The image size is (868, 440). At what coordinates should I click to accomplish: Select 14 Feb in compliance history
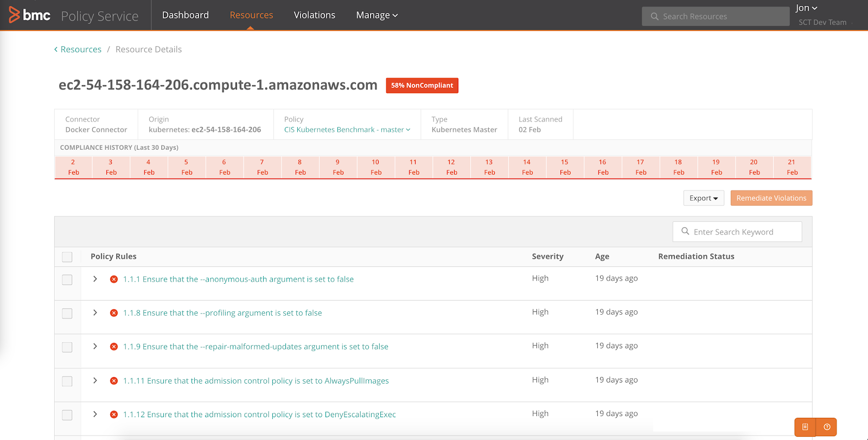[527, 167]
